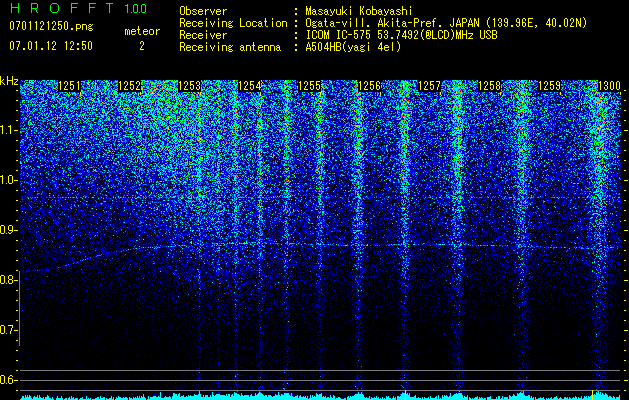Click the 1255 time marker
629x400 pixels.
click(x=309, y=86)
